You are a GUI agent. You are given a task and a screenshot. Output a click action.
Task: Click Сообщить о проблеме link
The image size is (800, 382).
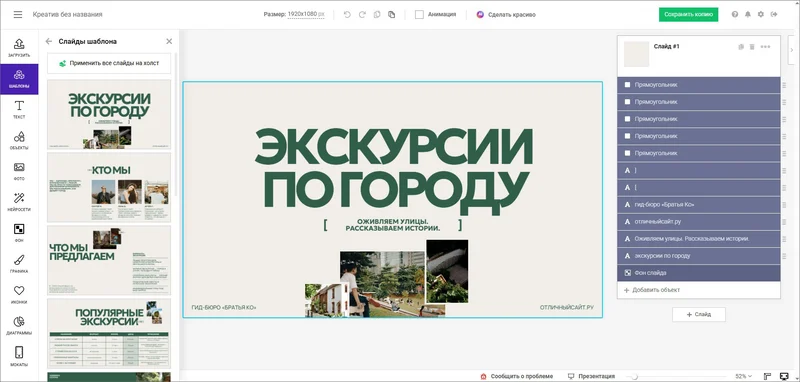coord(517,376)
